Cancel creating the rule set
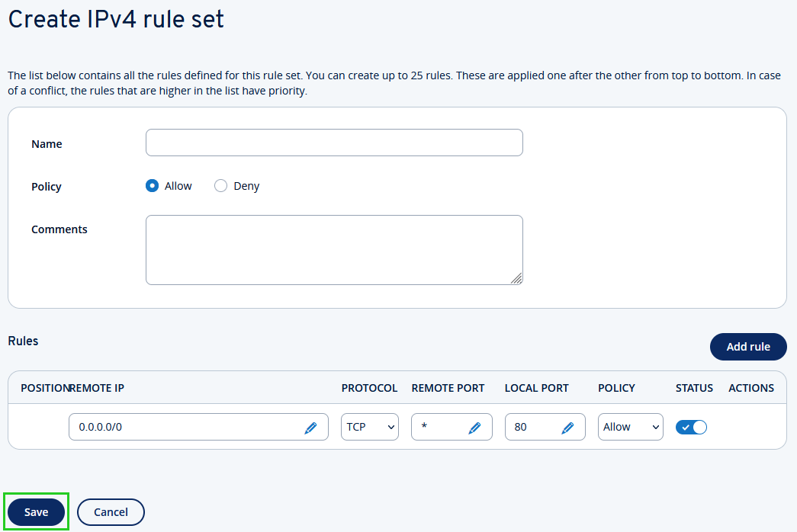Image resolution: width=797 pixels, height=532 pixels. pyautogui.click(x=111, y=512)
